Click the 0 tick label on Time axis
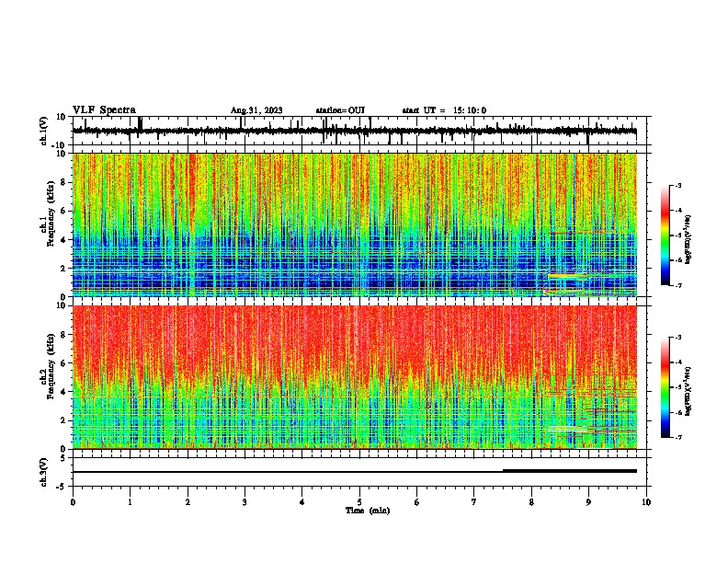Screen dimensions: 728x563 click(73, 502)
